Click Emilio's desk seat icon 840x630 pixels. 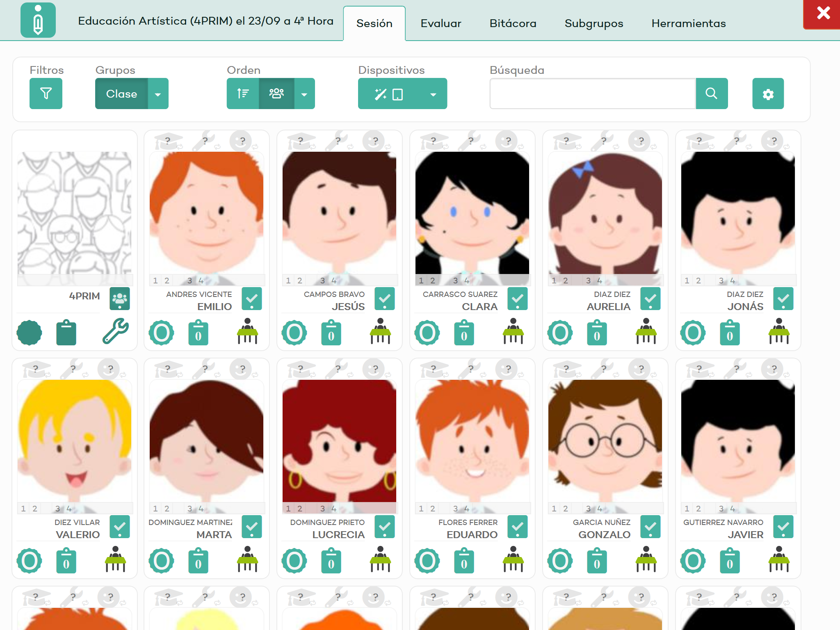pyautogui.click(x=248, y=331)
